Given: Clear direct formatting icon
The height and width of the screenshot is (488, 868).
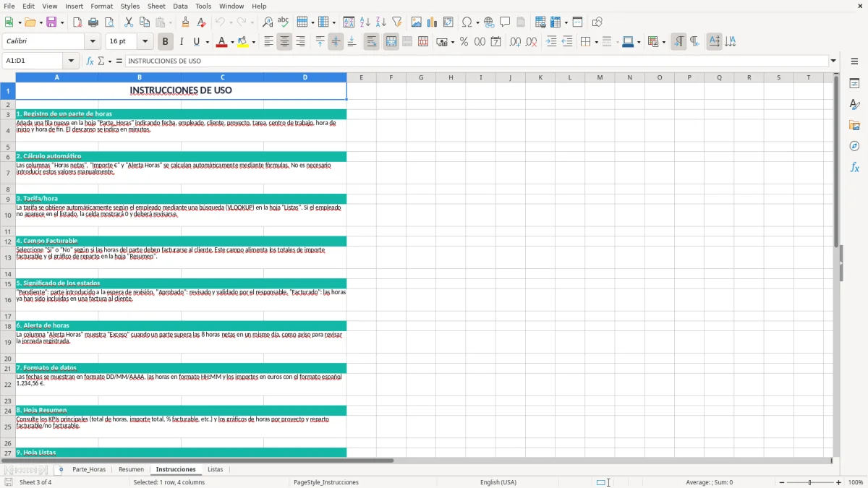Looking at the screenshot, I should click(201, 22).
